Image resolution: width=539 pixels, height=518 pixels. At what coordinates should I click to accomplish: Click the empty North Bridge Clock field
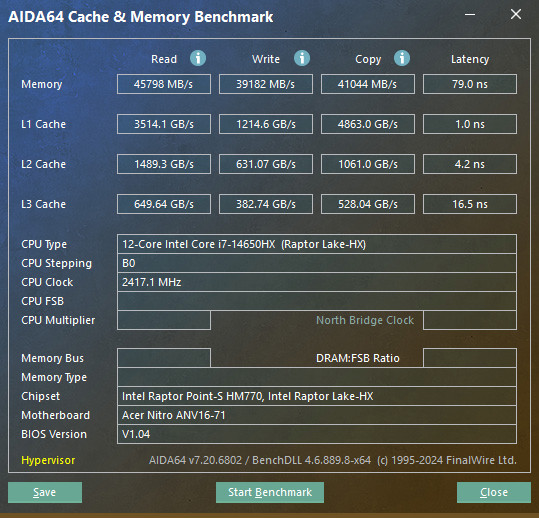tap(470, 320)
